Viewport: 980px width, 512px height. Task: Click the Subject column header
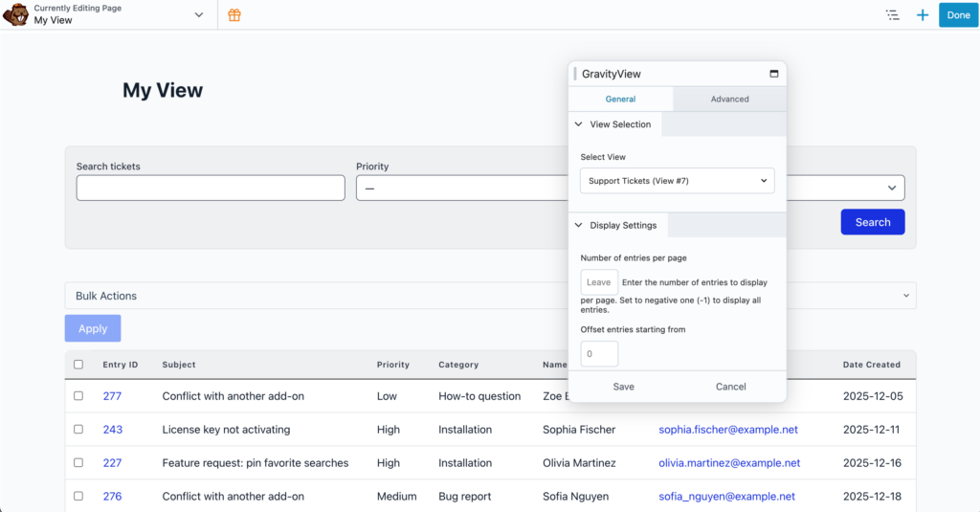(179, 365)
